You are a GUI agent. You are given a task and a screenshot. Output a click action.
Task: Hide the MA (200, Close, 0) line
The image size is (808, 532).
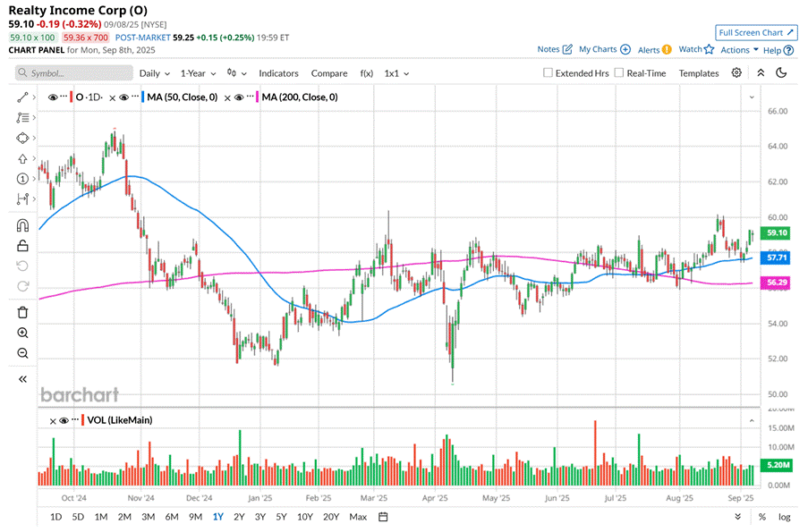[x=239, y=97]
